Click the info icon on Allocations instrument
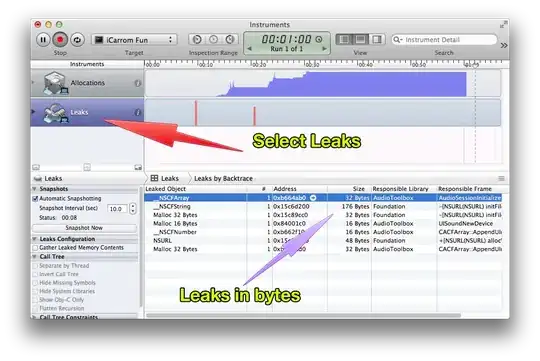 click(138, 83)
